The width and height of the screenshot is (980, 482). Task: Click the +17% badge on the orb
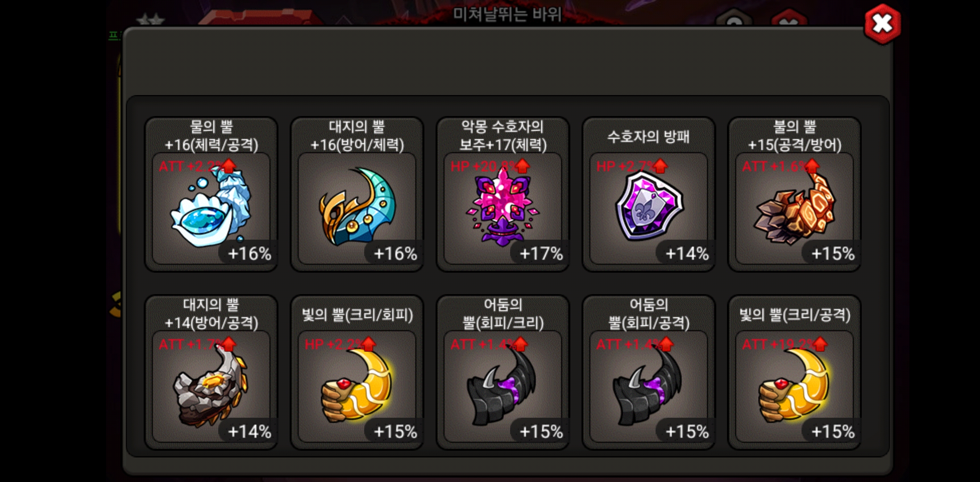click(x=541, y=253)
